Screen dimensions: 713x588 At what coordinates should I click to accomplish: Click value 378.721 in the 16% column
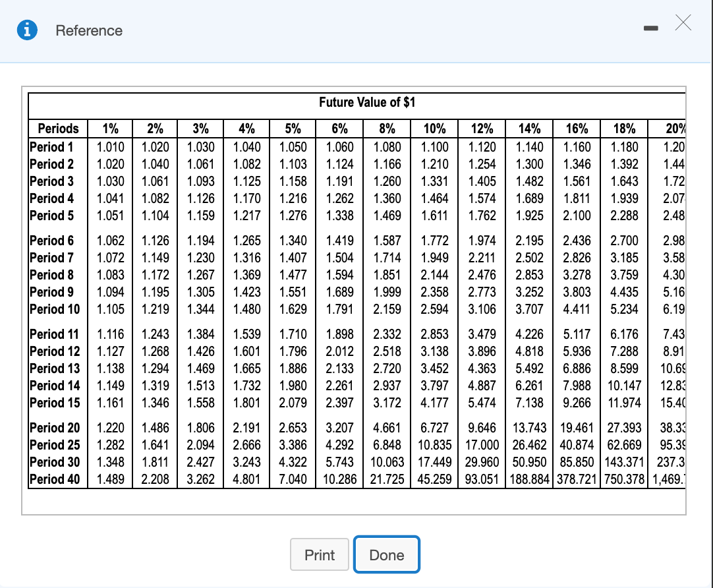point(577,479)
